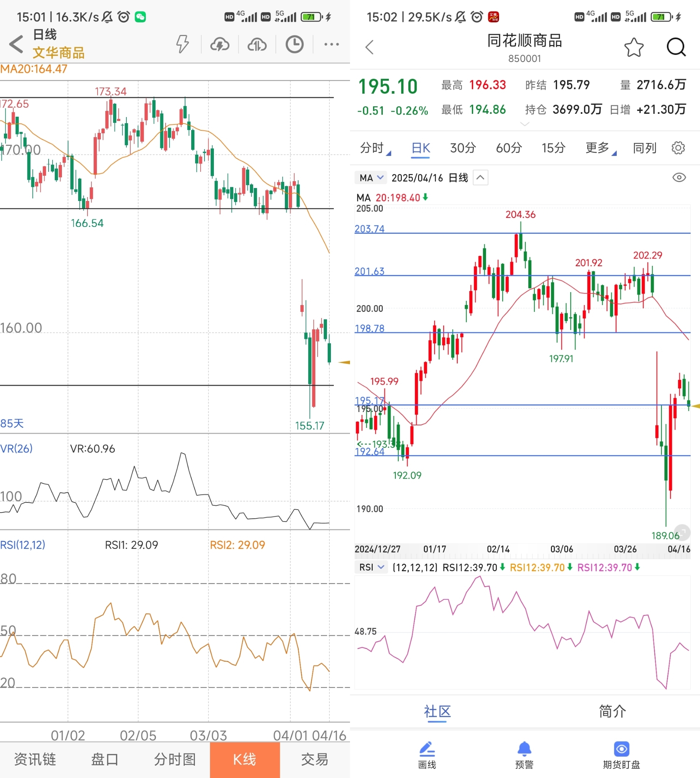
Task: Tap the fullscreen expand icon near 189.06
Action: coord(682,532)
